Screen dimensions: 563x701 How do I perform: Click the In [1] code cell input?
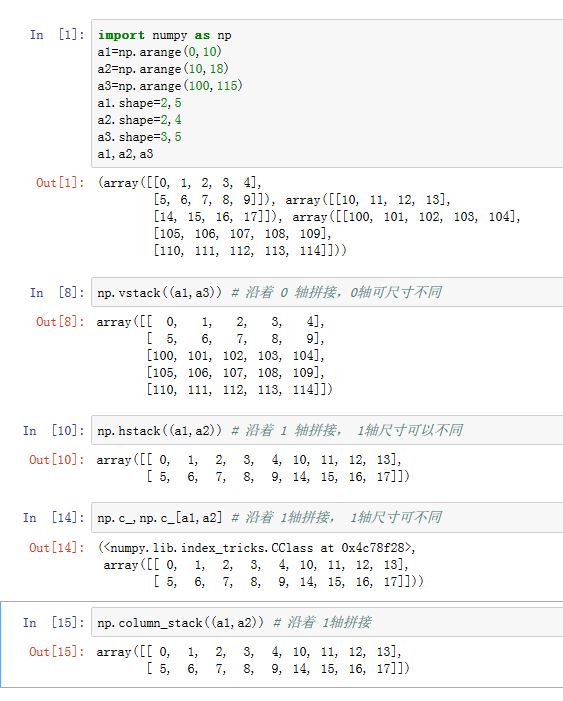[x=327, y=93]
